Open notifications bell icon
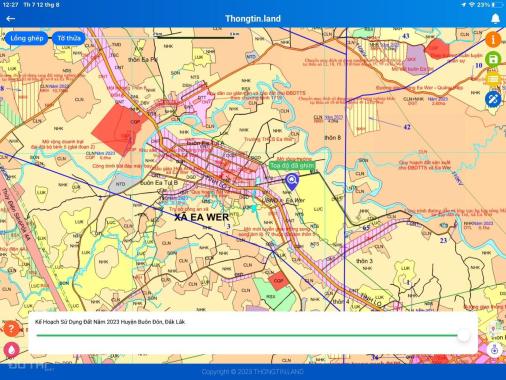This screenshot has width=506, height=380. [x=496, y=19]
